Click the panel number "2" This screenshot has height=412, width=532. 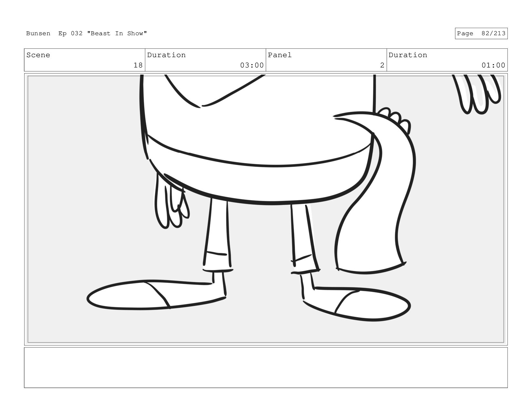382,65
